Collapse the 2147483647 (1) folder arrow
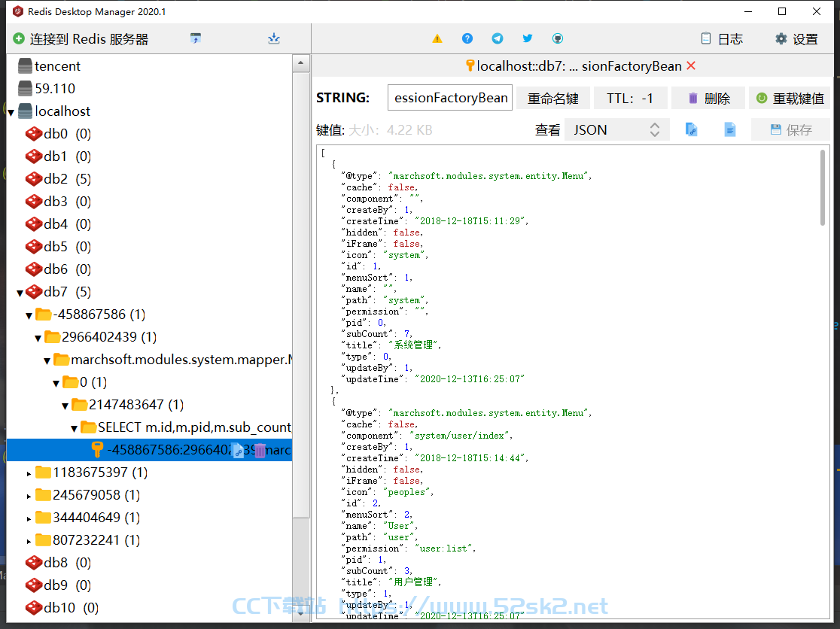Screen dimensions: 840x629 click(x=65, y=406)
